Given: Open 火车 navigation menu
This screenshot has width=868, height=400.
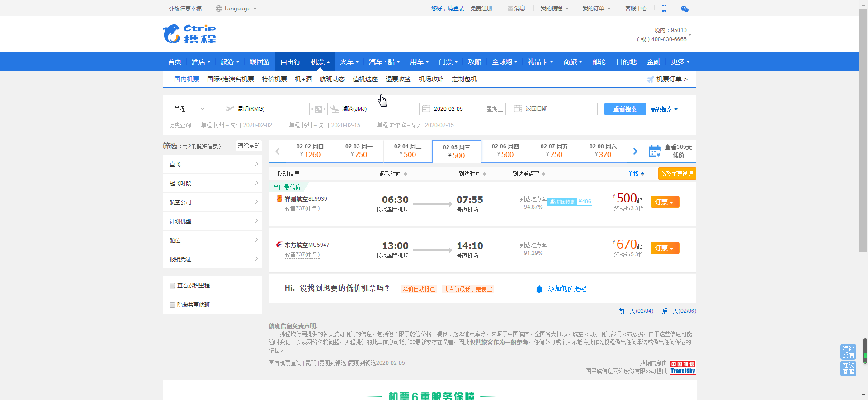Looking at the screenshot, I should pyautogui.click(x=349, y=62).
